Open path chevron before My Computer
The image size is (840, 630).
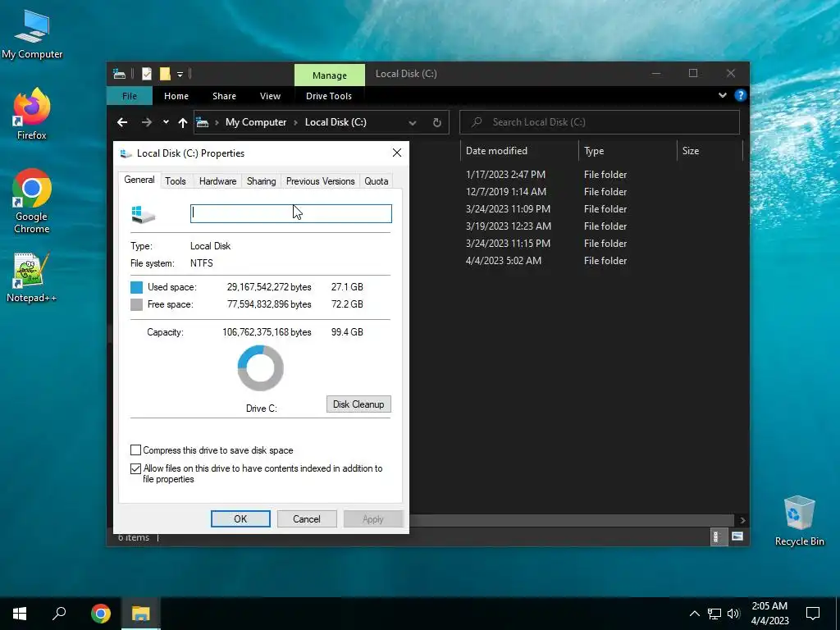pyautogui.click(x=217, y=123)
